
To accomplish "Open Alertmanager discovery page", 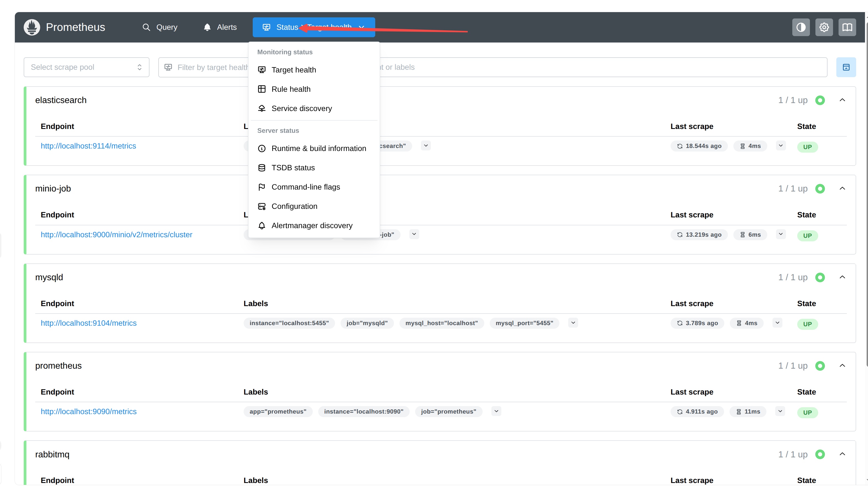I will [314, 226].
